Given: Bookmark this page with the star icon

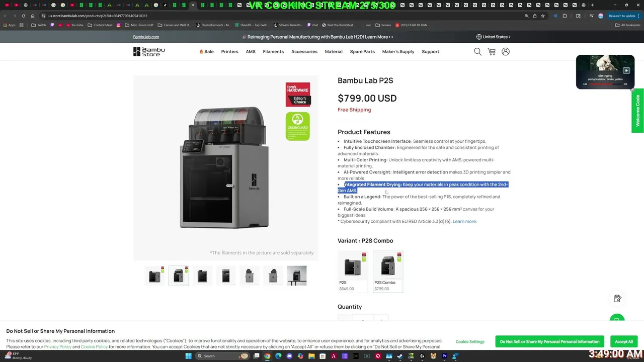Looking at the screenshot, I should click(x=543, y=16).
